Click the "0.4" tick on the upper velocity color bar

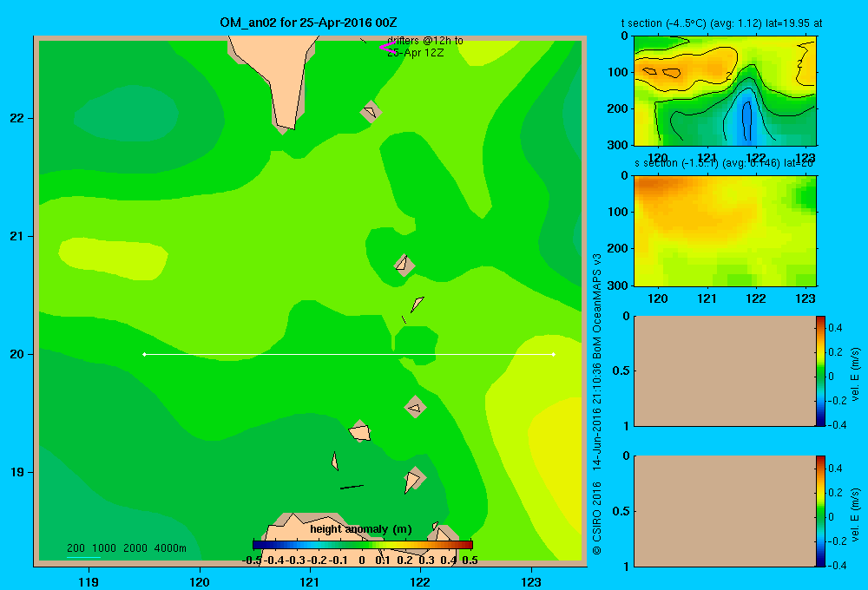tap(836, 328)
